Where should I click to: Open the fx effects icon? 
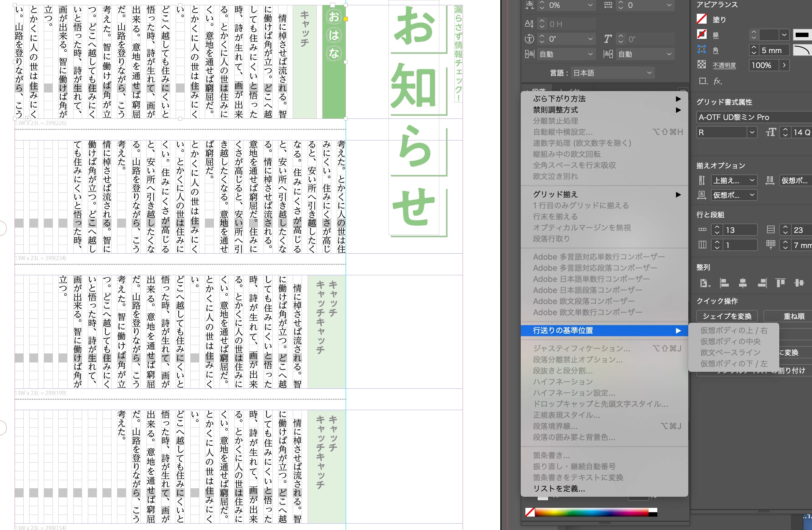pos(717,81)
